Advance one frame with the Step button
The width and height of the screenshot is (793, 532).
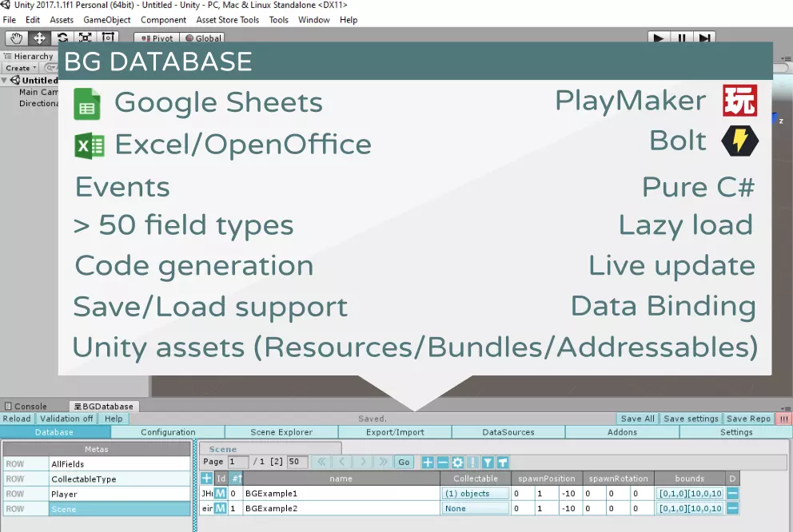704,38
